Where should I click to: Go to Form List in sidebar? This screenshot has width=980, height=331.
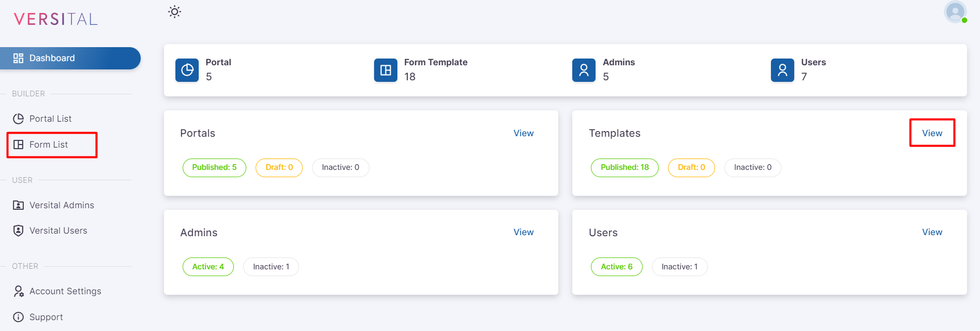(49, 145)
